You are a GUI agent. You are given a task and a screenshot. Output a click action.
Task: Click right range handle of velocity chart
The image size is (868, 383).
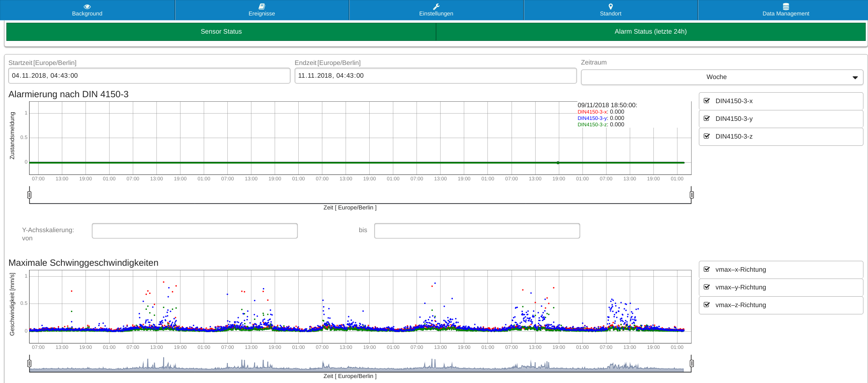click(692, 363)
